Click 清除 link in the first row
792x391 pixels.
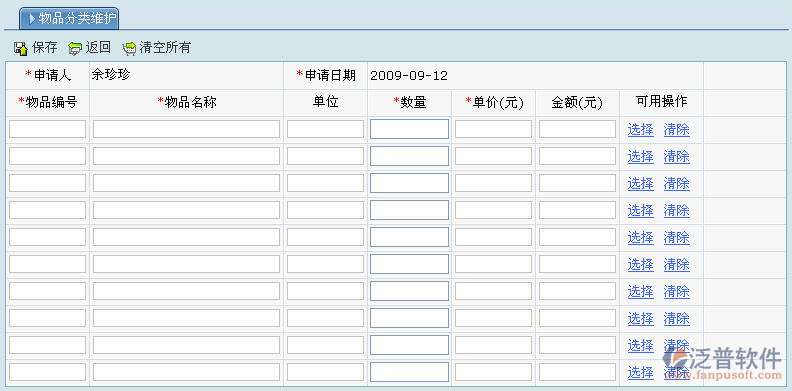click(x=676, y=130)
